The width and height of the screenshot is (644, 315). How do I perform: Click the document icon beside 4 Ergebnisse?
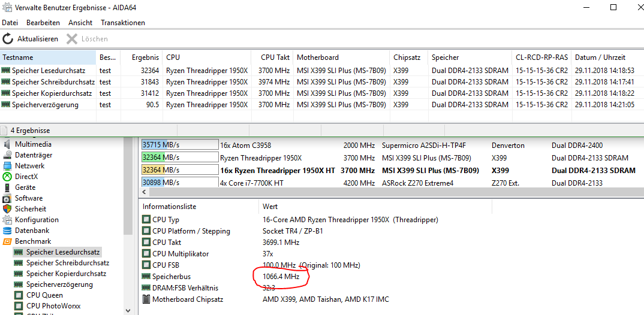click(x=4, y=131)
